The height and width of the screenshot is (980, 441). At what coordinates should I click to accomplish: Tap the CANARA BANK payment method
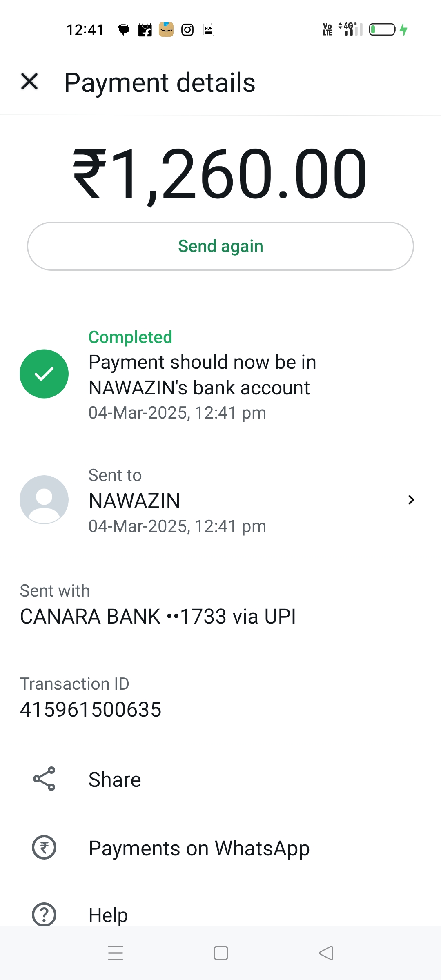click(x=158, y=616)
